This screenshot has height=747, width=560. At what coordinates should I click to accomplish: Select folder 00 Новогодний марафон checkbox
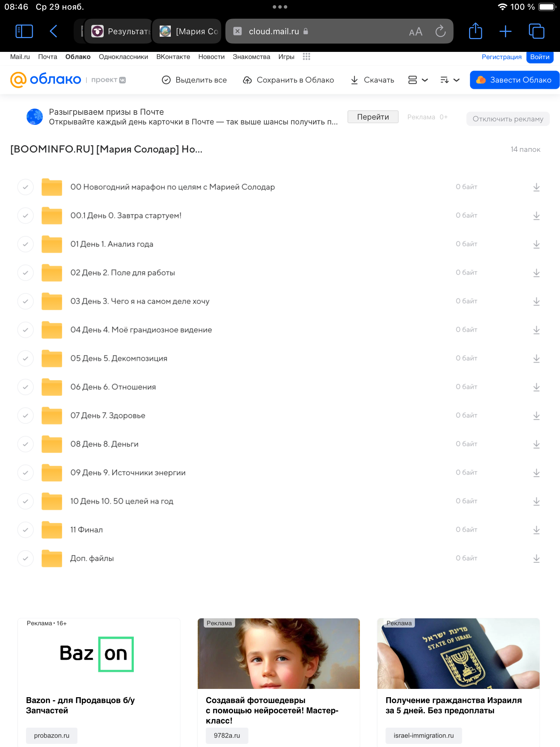[x=26, y=187]
